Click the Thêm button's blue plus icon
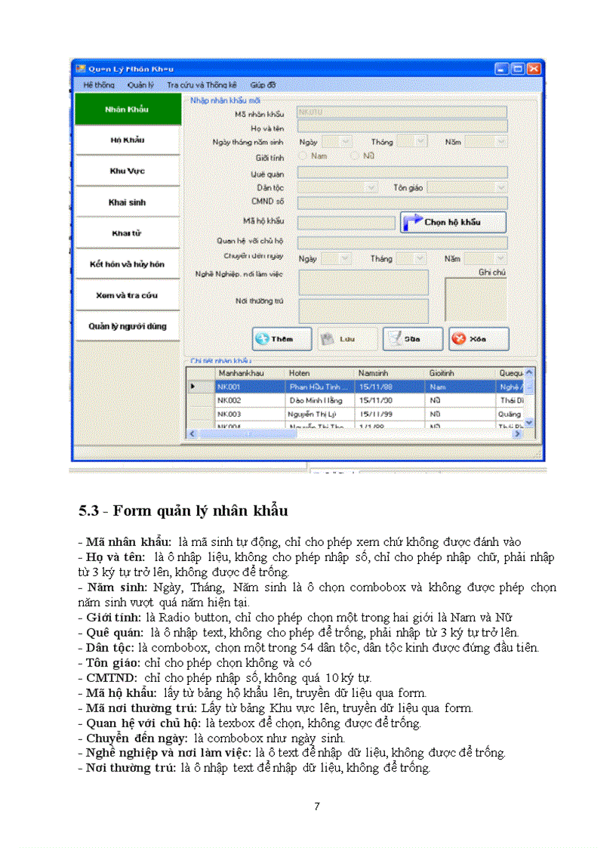The width and height of the screenshot is (616, 848). (262, 338)
